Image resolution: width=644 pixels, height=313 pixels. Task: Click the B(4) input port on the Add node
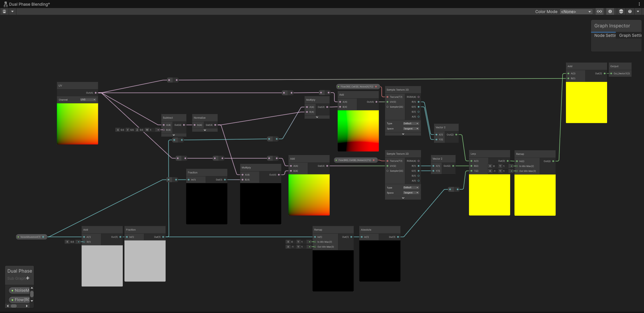click(x=341, y=107)
